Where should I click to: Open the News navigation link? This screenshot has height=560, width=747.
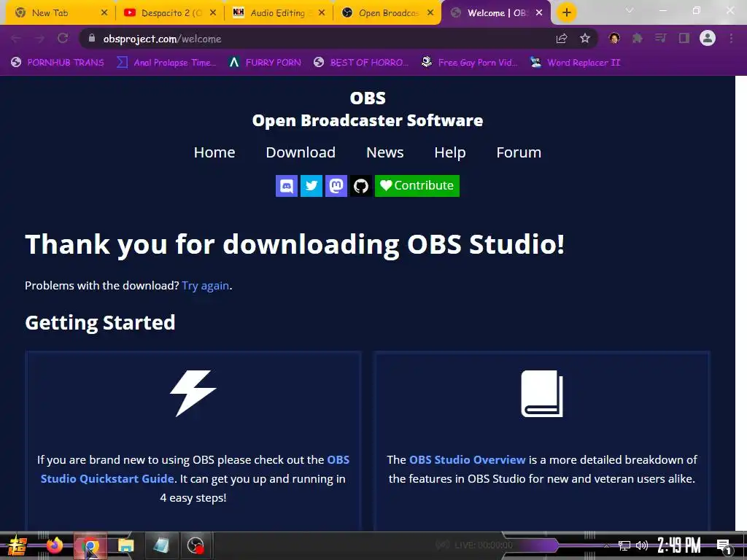[x=385, y=152]
